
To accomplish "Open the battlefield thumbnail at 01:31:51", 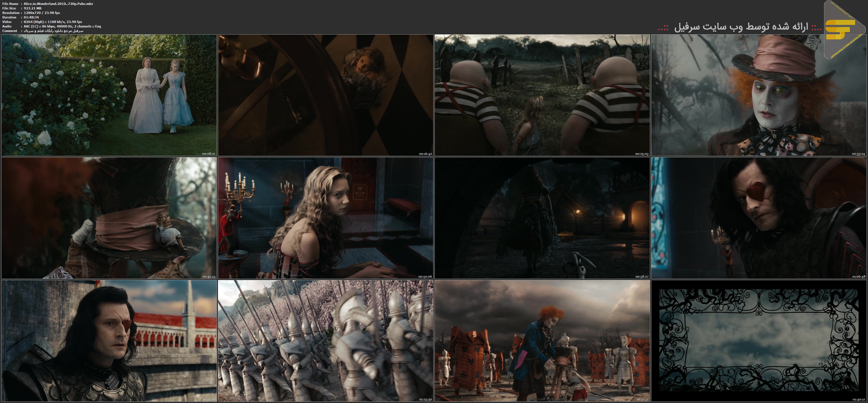I will click(x=542, y=341).
